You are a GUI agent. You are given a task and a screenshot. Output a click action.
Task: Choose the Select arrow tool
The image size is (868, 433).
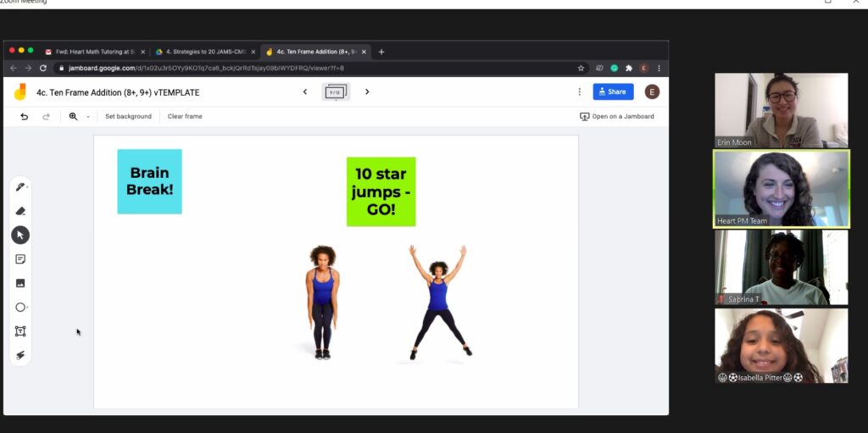pos(20,236)
